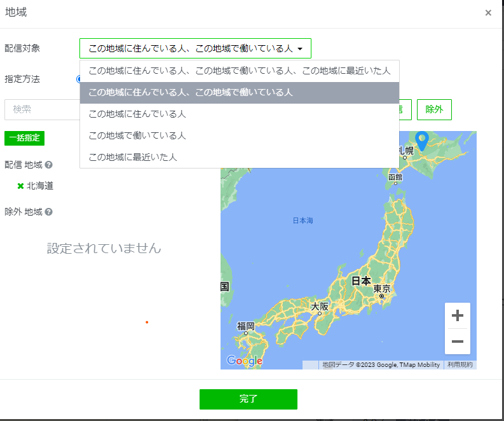Choose option ending with この地域に最近いた人 (three groups)

[240, 71]
